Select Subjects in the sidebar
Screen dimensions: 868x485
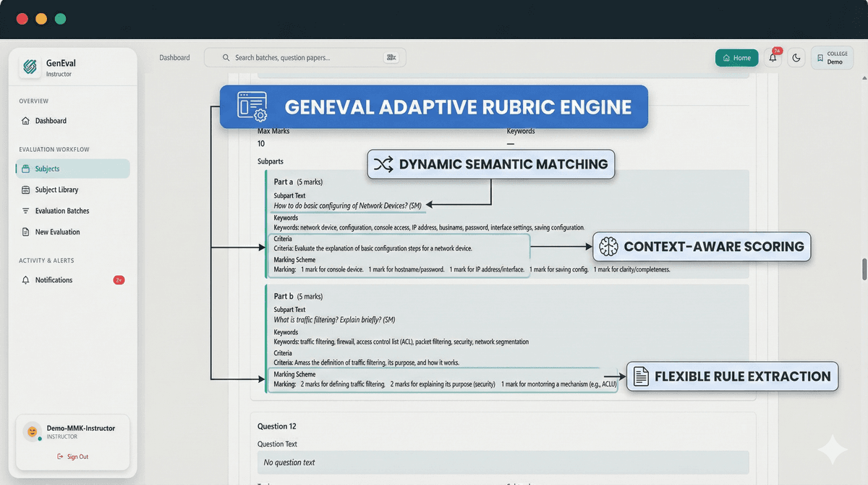[x=72, y=169]
